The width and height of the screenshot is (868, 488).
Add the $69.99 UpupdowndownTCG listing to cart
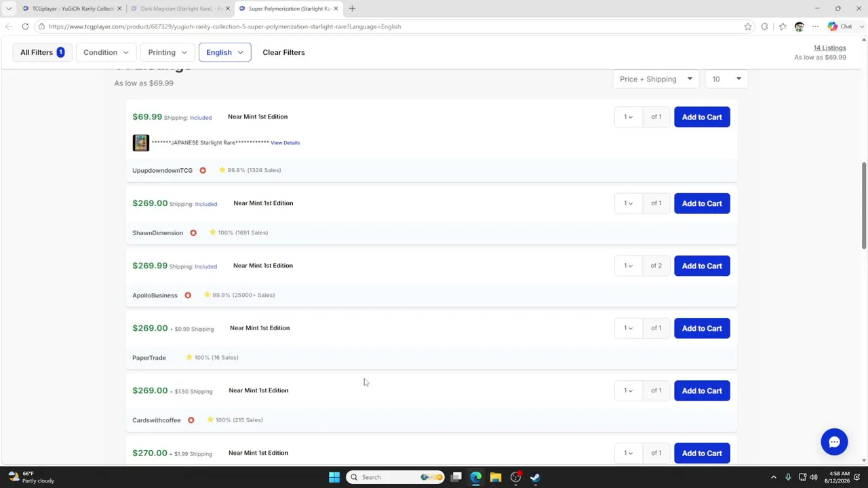point(702,117)
